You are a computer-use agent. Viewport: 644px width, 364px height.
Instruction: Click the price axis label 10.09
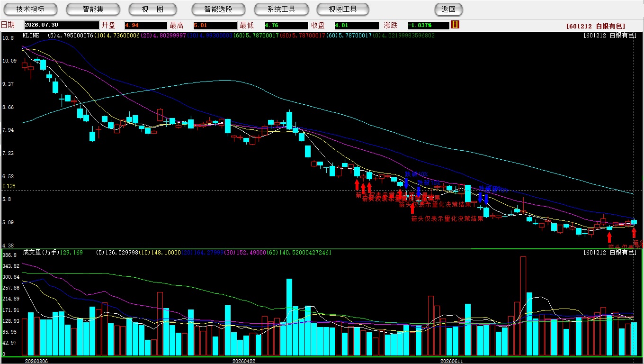pyautogui.click(x=9, y=61)
